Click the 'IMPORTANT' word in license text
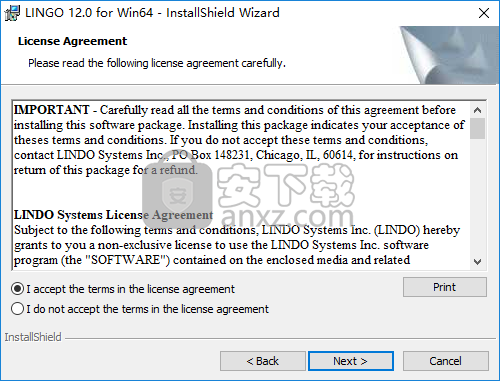The image size is (500, 381). (x=52, y=110)
